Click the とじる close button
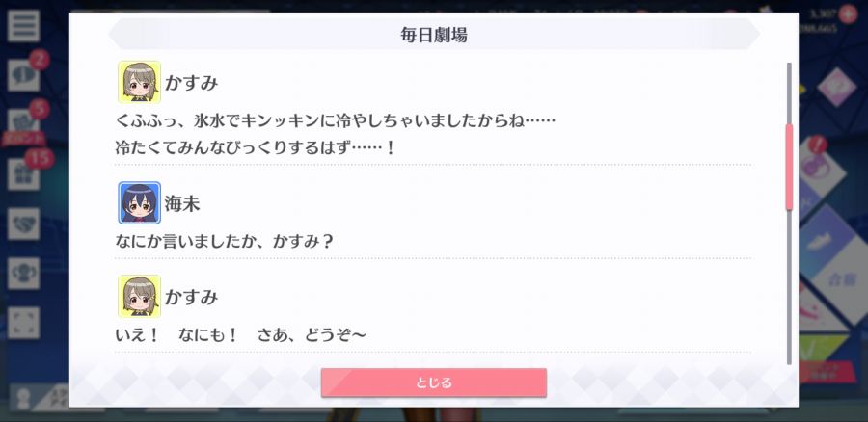Image resolution: width=868 pixels, height=422 pixels. 433,382
